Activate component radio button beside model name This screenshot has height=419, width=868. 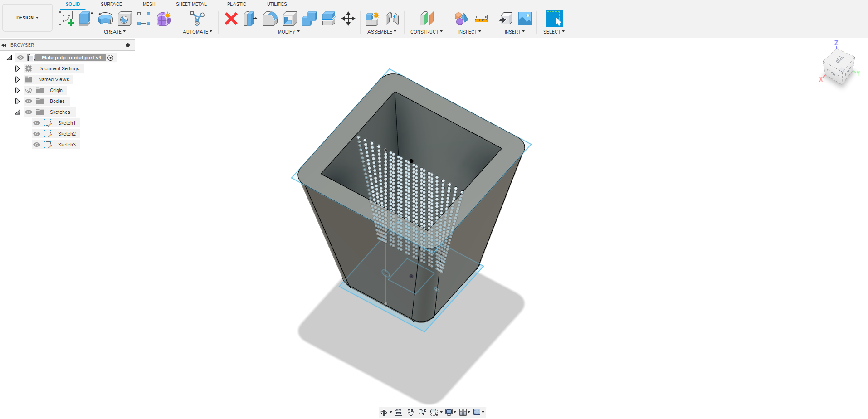pyautogui.click(x=111, y=58)
